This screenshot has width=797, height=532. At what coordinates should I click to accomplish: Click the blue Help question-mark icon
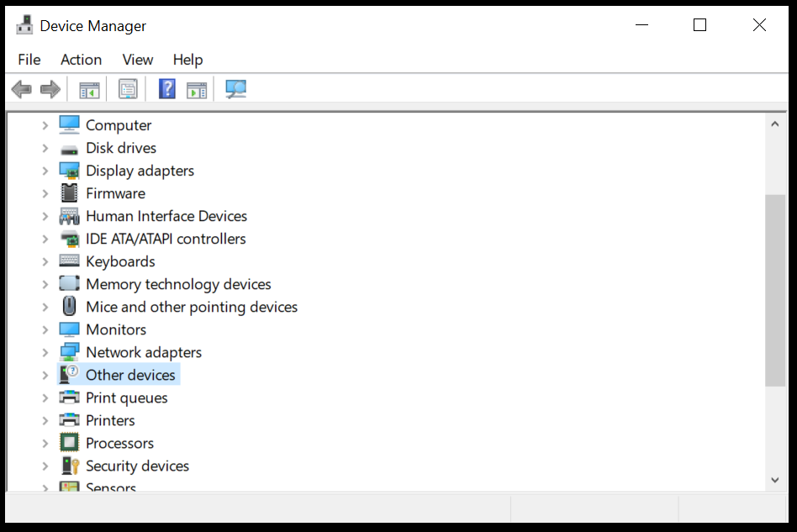(167, 89)
